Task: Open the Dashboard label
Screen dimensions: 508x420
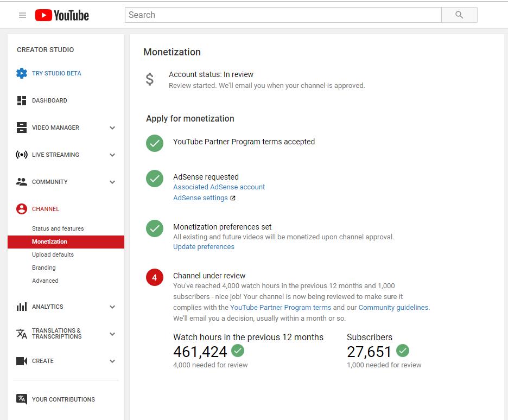Action: coord(49,100)
